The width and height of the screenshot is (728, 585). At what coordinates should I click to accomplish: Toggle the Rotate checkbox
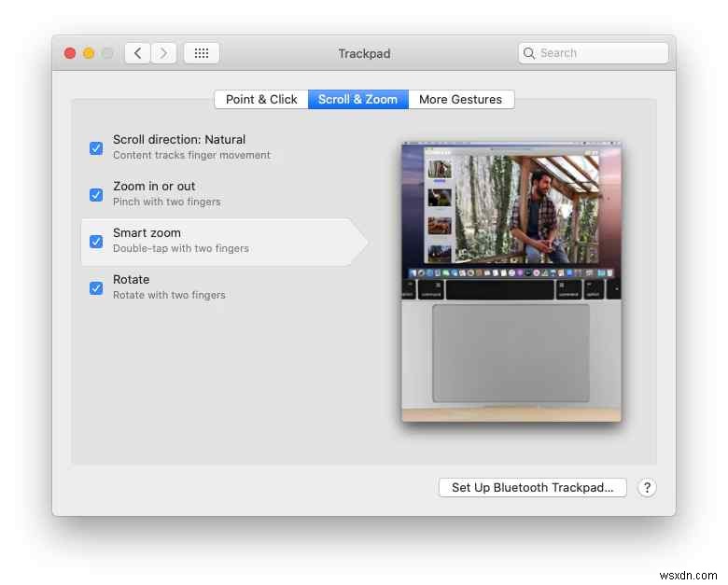coord(96,288)
